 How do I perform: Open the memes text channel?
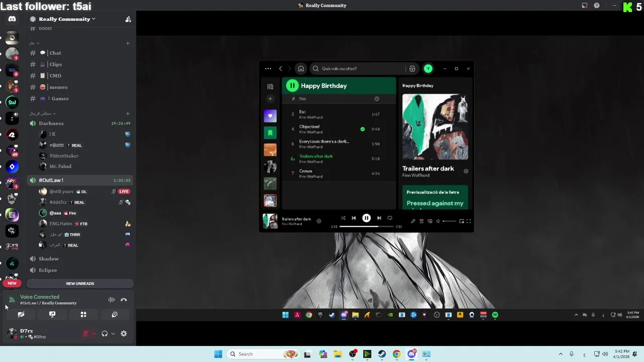point(80,87)
